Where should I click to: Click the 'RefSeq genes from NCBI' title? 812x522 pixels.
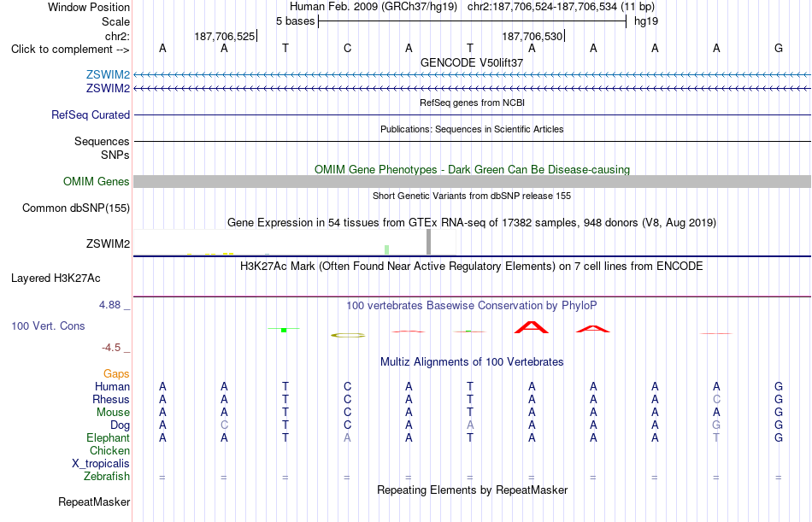473,103
